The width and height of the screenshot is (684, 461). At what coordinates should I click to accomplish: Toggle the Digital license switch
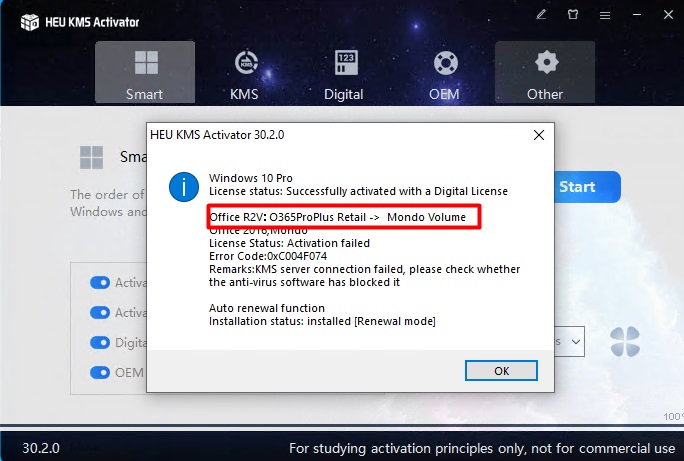coord(100,342)
